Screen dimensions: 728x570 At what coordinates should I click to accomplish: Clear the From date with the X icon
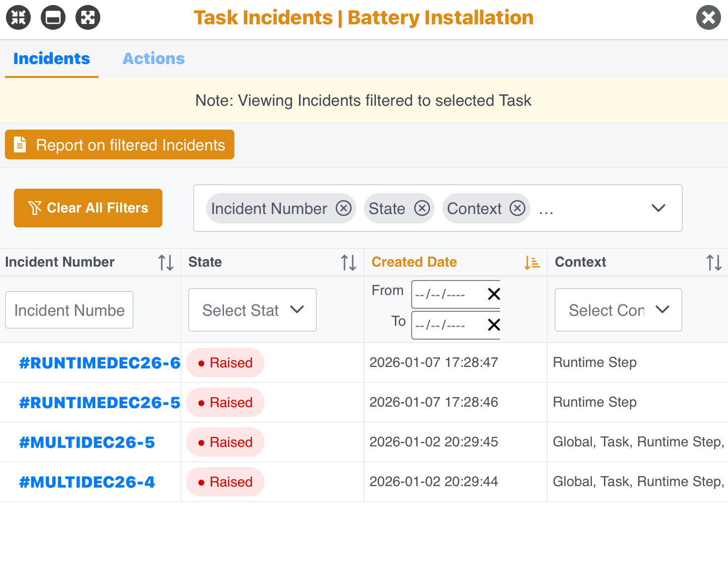coord(493,294)
